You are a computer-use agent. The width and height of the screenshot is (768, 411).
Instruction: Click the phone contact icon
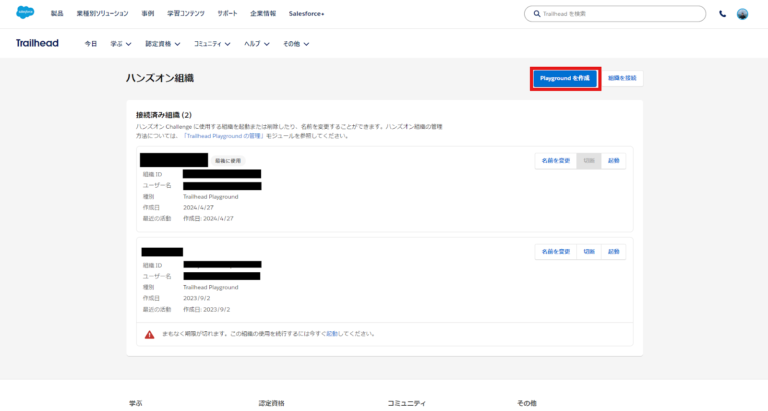[722, 14]
